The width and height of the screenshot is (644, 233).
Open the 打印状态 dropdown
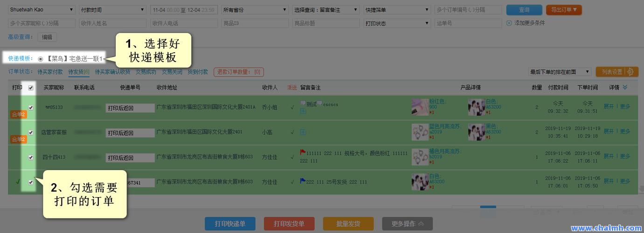tap(397, 23)
